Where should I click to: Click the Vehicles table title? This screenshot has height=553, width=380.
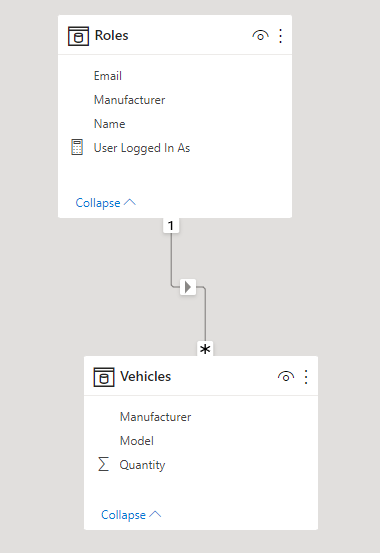145,377
